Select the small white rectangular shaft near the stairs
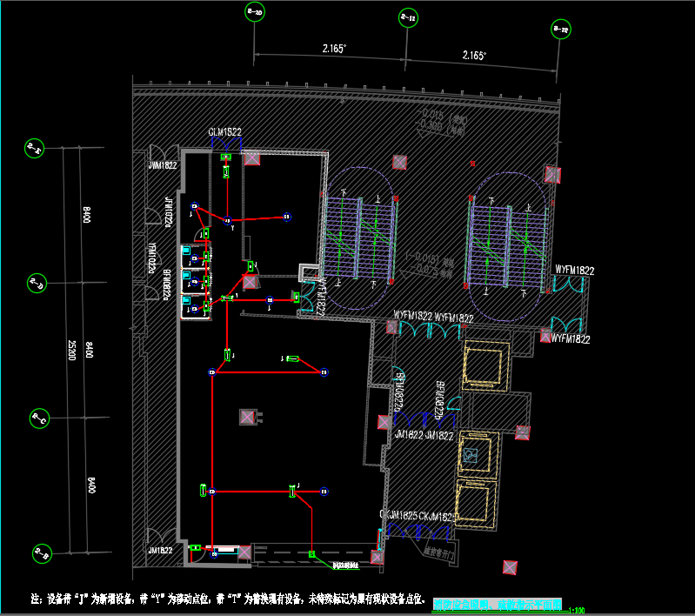The width and height of the screenshot is (695, 616). [x=308, y=271]
